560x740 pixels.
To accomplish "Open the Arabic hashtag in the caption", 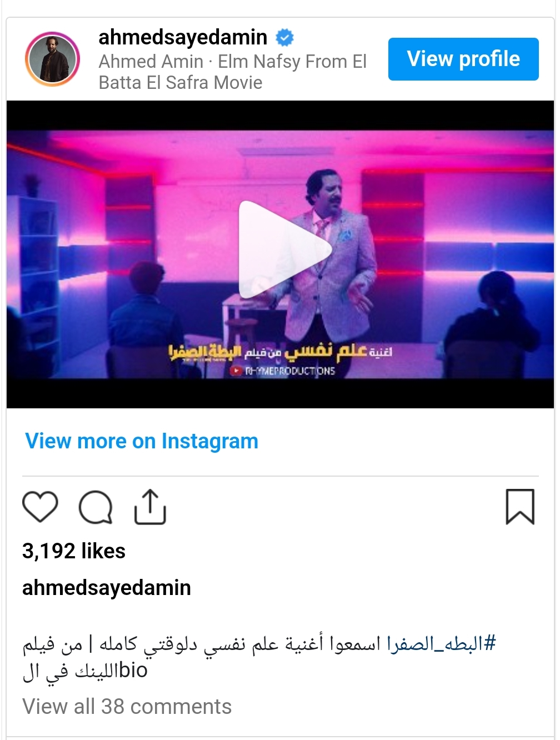I will [441, 644].
